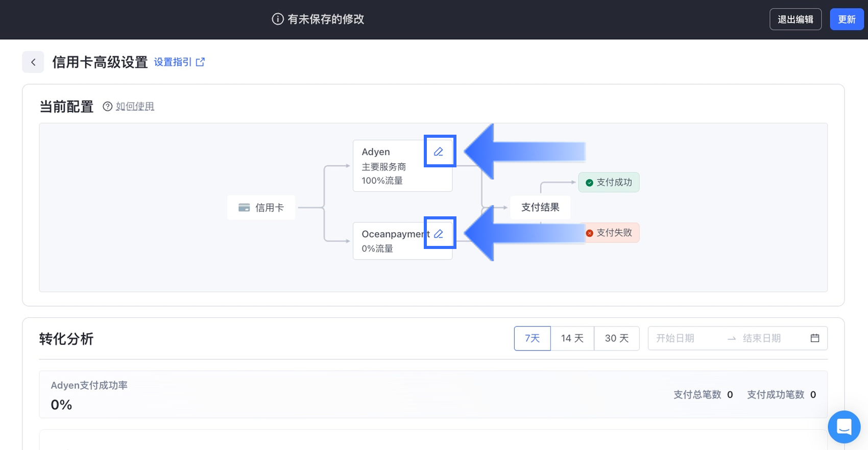Click the 0%流量 text
Viewport: 868px width, 450px height.
[377, 248]
